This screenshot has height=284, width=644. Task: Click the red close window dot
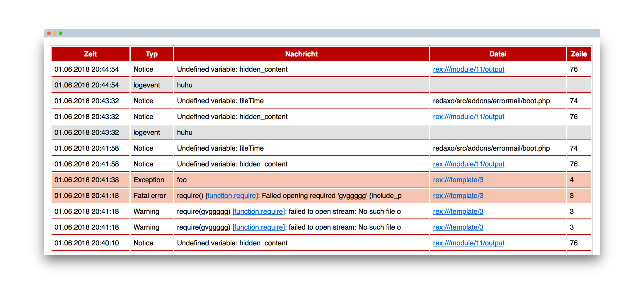click(x=49, y=33)
